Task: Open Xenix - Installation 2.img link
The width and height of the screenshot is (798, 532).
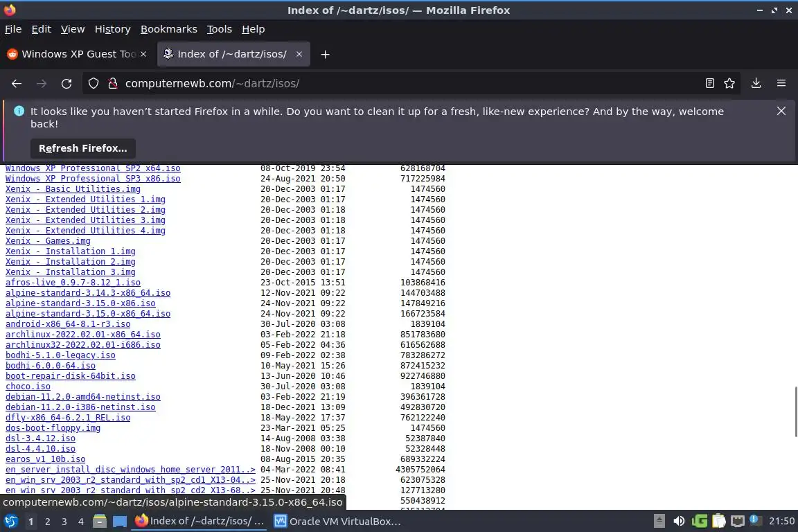Action: pyautogui.click(x=70, y=262)
